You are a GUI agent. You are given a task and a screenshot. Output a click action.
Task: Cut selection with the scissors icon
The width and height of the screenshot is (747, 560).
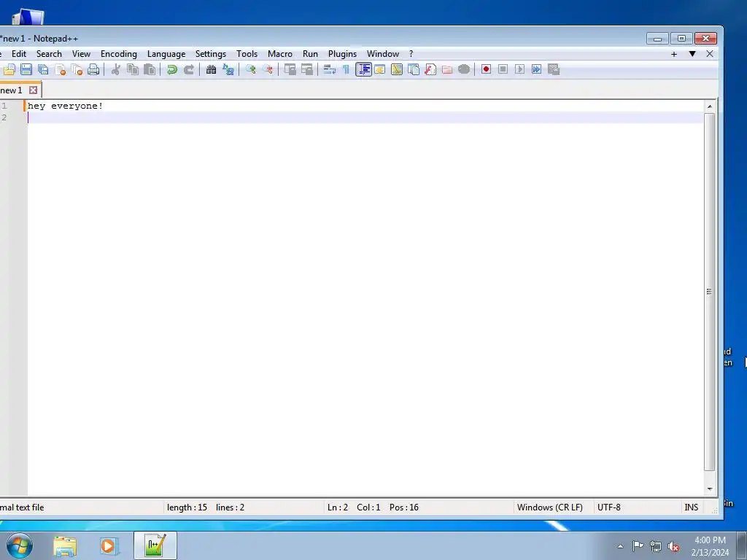coord(115,69)
